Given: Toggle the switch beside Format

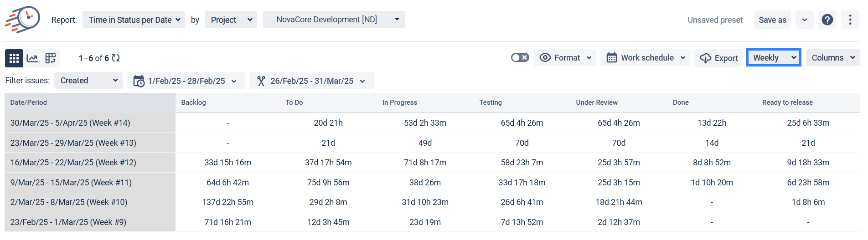Looking at the screenshot, I should click(x=520, y=58).
